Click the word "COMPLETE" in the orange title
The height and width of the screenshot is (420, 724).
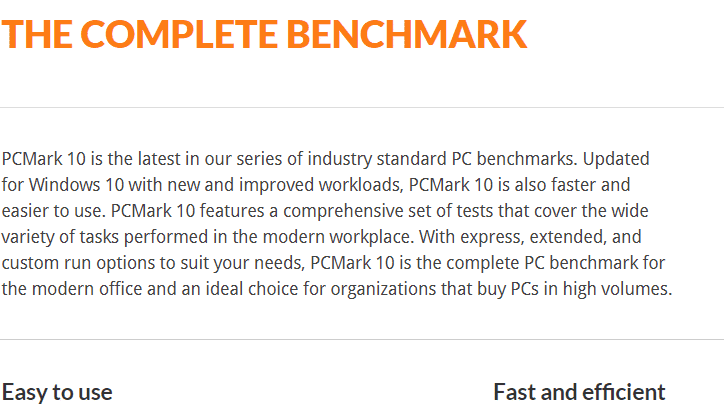click(179, 34)
